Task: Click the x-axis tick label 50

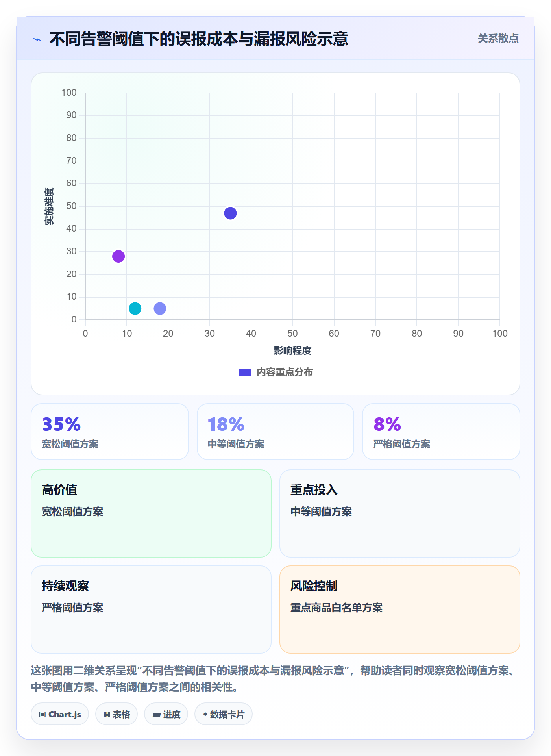Action: [x=292, y=334]
